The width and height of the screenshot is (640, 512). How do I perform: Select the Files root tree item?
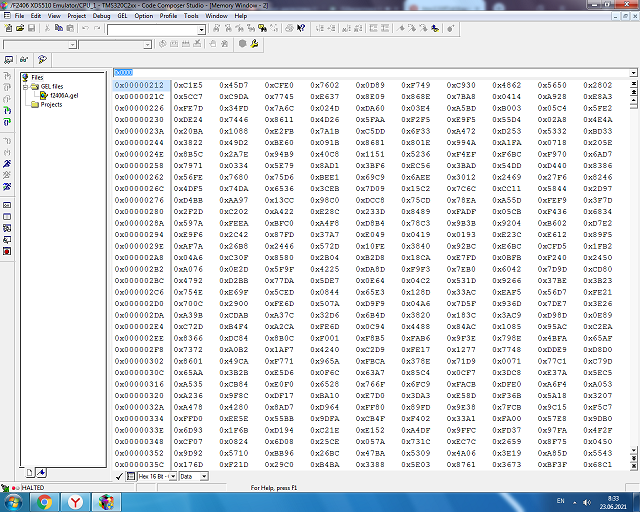(37, 78)
